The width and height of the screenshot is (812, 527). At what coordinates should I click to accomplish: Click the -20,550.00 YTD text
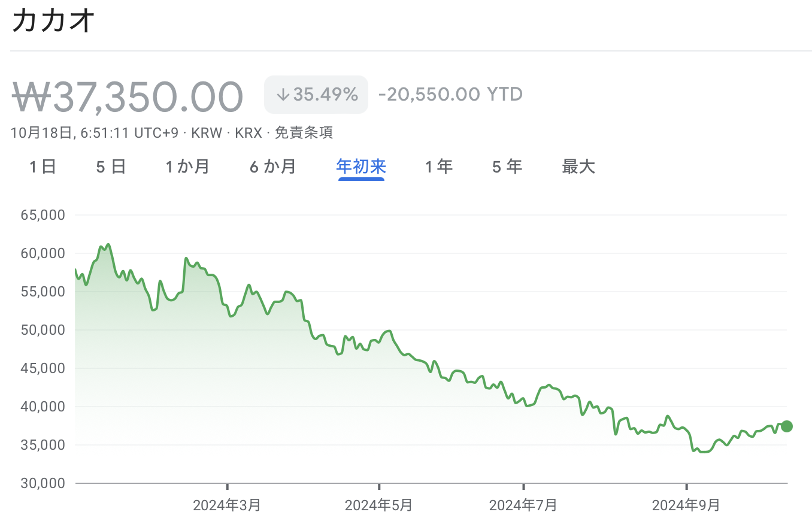(x=450, y=95)
